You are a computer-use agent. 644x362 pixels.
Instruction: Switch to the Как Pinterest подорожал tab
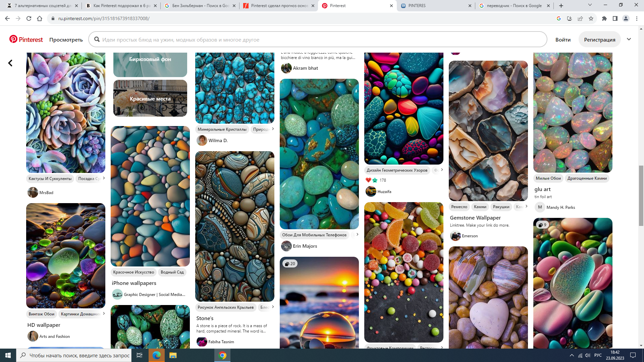(121, 6)
